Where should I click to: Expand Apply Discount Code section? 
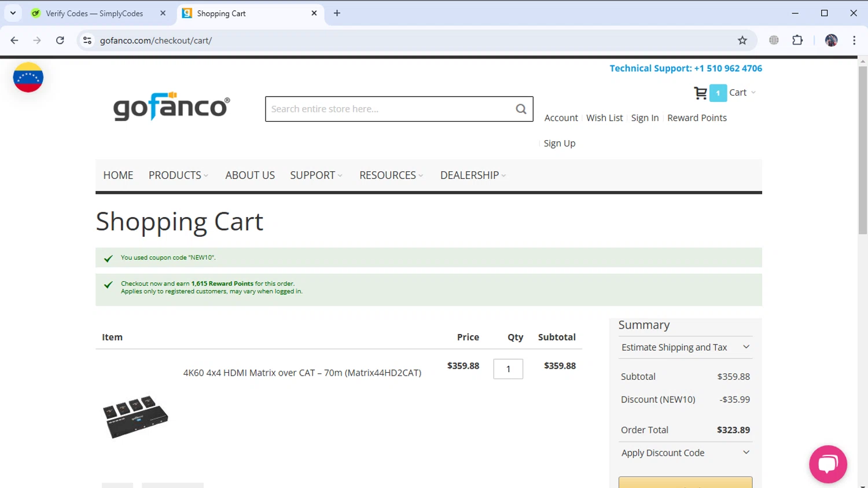(x=685, y=453)
